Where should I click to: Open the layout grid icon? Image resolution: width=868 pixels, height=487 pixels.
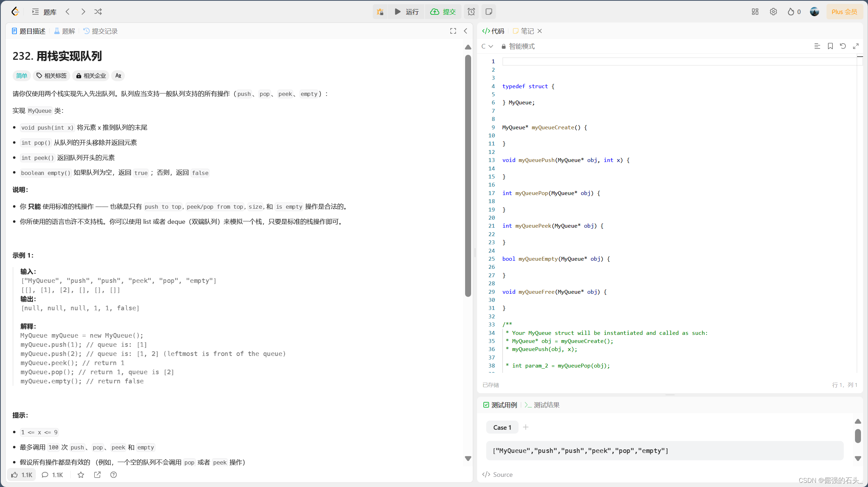point(755,12)
